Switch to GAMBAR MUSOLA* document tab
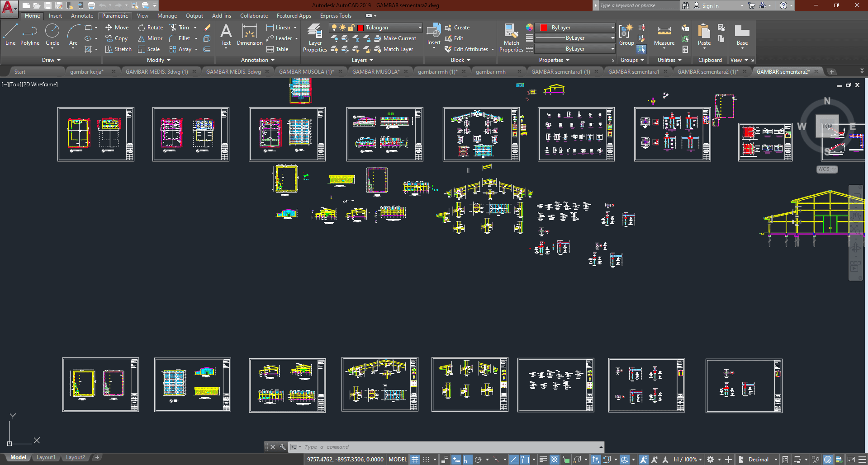Viewport: 868px width, 465px height. (375, 72)
